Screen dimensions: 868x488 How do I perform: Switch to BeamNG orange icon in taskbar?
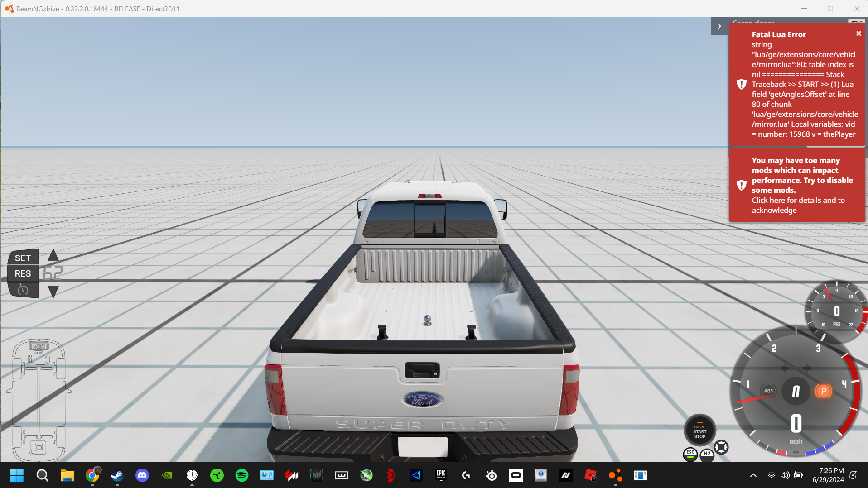click(x=616, y=475)
